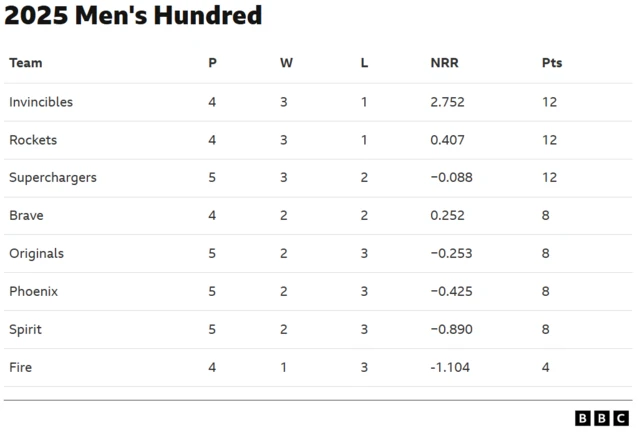Click Superchargers points value 12
The height and width of the screenshot is (436, 640).
pos(549,178)
